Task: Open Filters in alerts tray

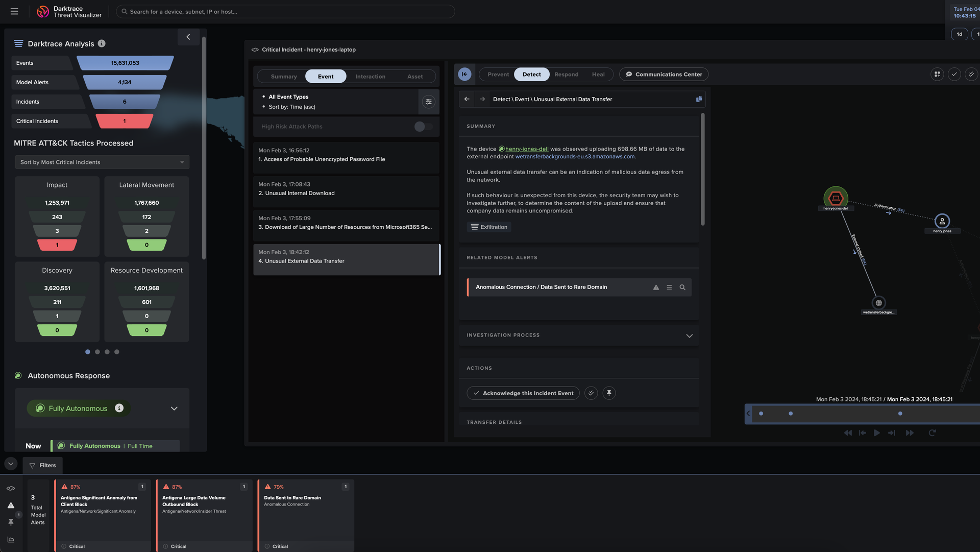Action: click(43, 465)
